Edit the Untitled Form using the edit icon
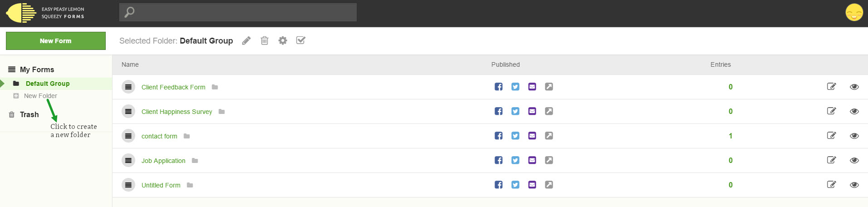The height and width of the screenshot is (207, 868). [x=831, y=184]
